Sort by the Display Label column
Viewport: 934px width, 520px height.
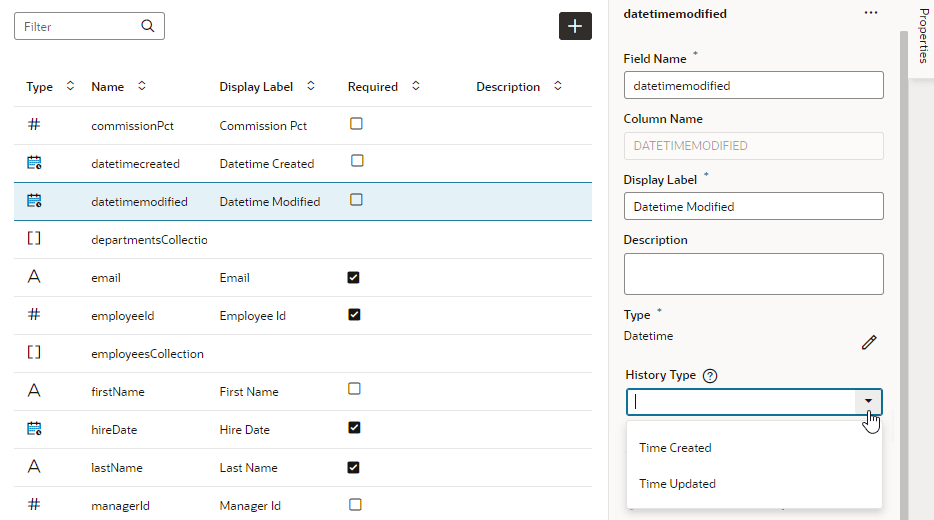(x=311, y=87)
